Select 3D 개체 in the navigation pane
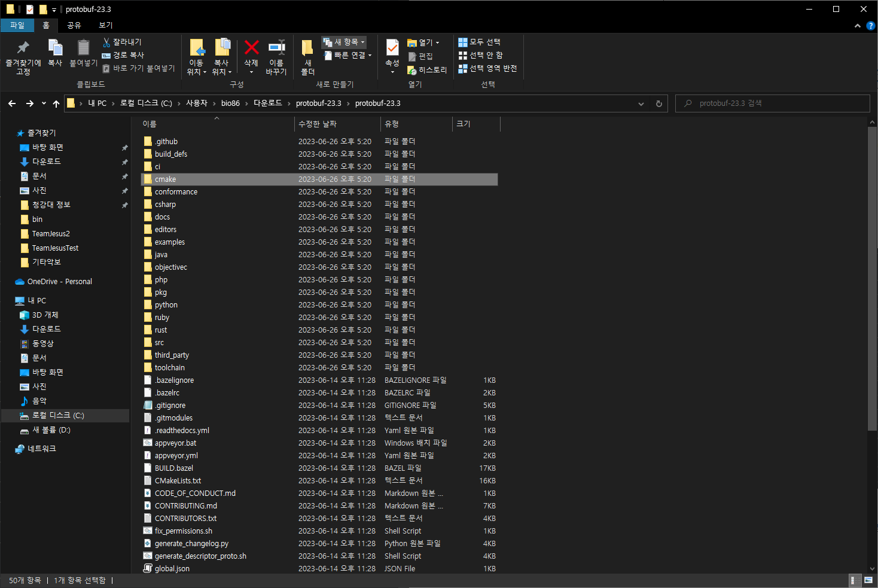Screen dimensions: 878x588 click(x=45, y=315)
